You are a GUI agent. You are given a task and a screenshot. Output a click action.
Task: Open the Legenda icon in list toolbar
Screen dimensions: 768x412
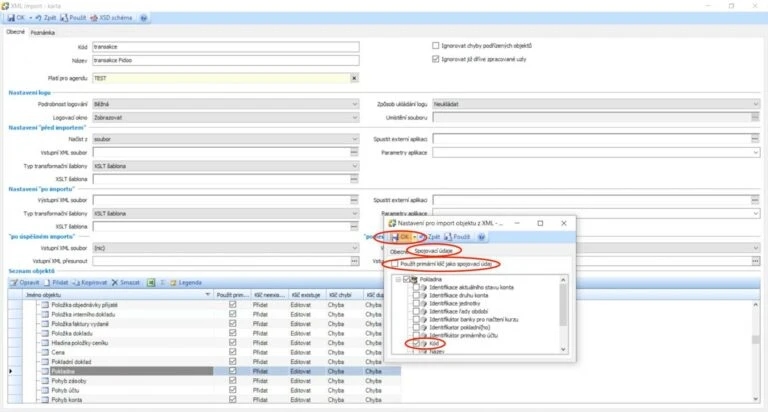coord(173,283)
